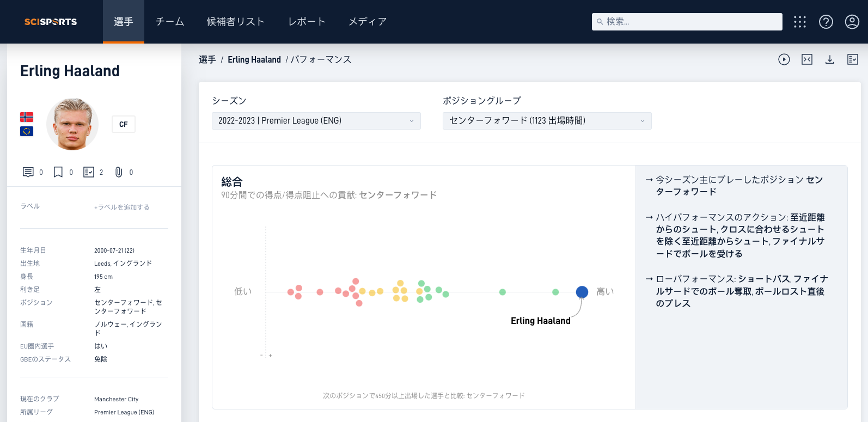Open the comments icon under player photo
Image resolution: width=868 pixels, height=422 pixels.
(x=28, y=172)
